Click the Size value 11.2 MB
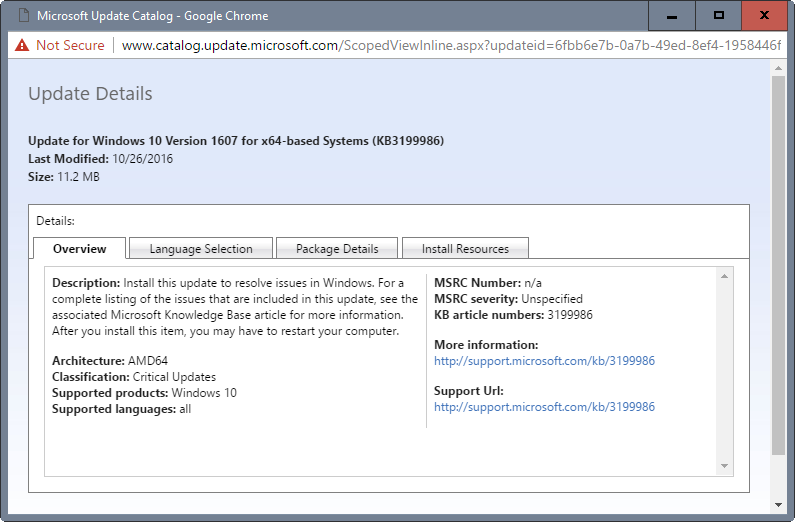This screenshot has width=795, height=522. (x=79, y=177)
